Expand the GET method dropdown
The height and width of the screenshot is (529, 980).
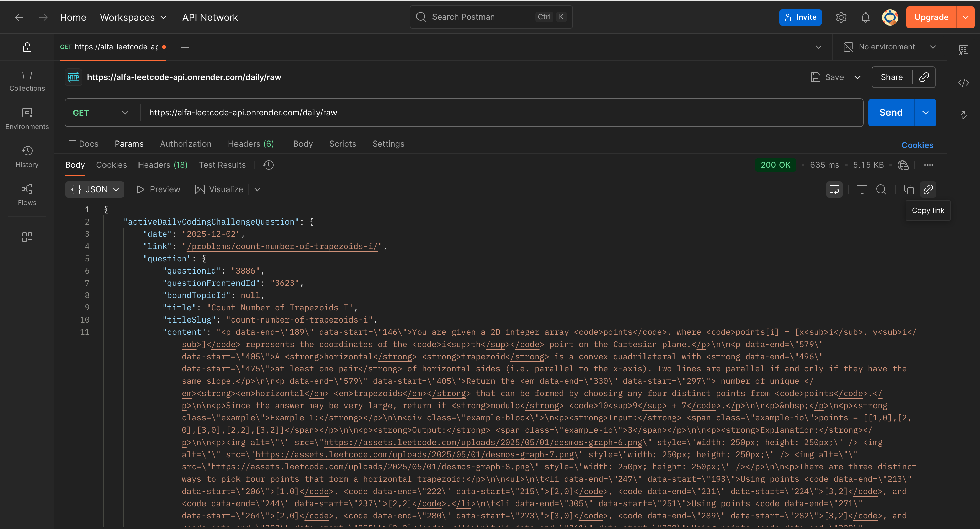tap(101, 113)
